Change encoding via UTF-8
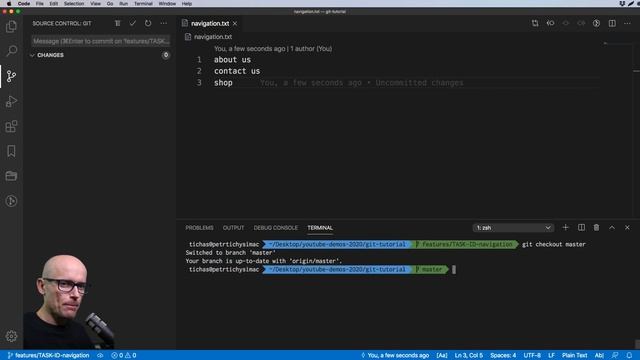Viewport: 640px width, 360px height. [x=532, y=355]
